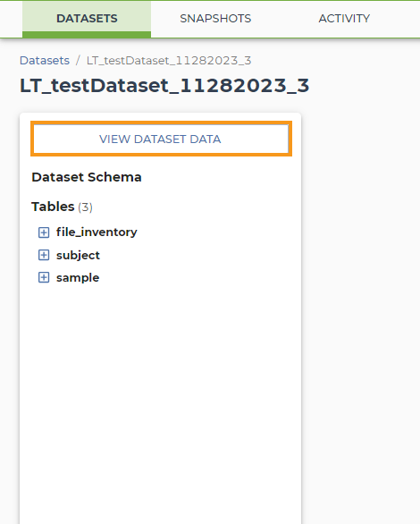The image size is (420, 524).
Task: Click the Tables (3) heading
Action: point(62,207)
